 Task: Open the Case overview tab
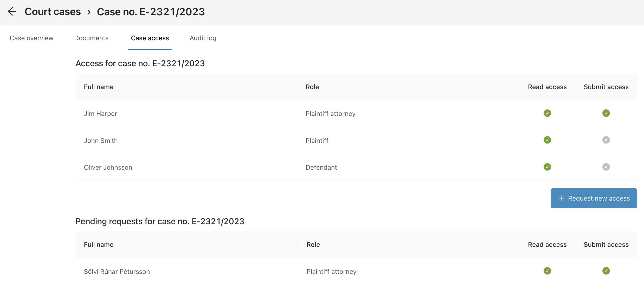(x=31, y=38)
